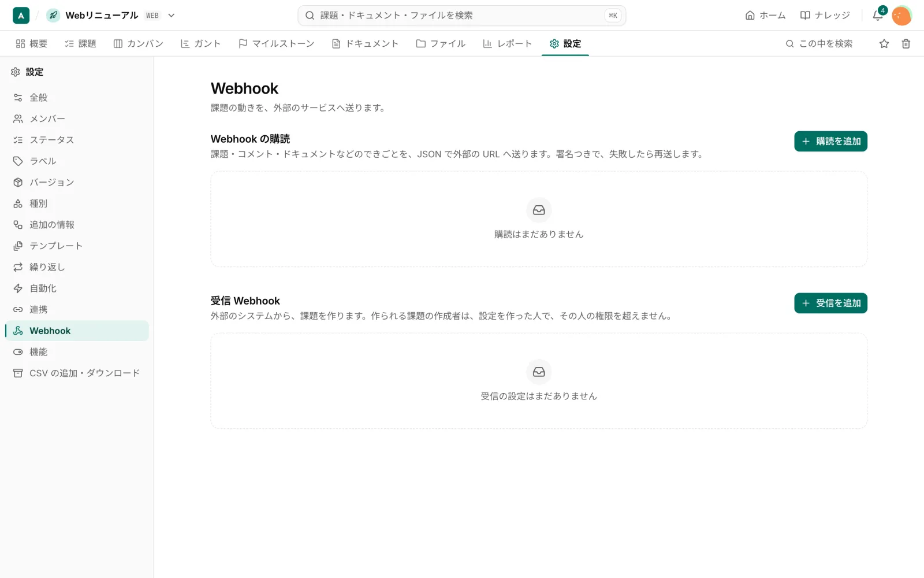This screenshot has height=578, width=924.
Task: Open the マイルストーン tab
Action: click(277, 43)
